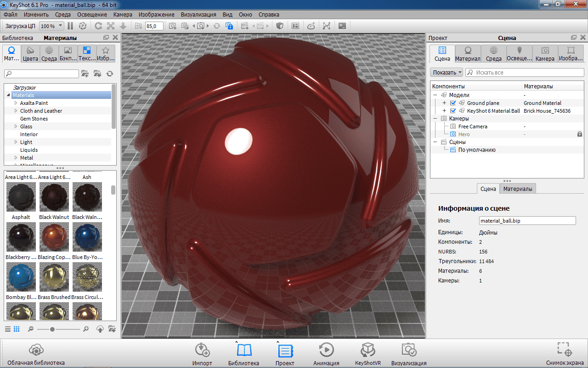Open the CPU usage 100 % dropdown
This screenshot has height=368, width=588.
click(52, 26)
